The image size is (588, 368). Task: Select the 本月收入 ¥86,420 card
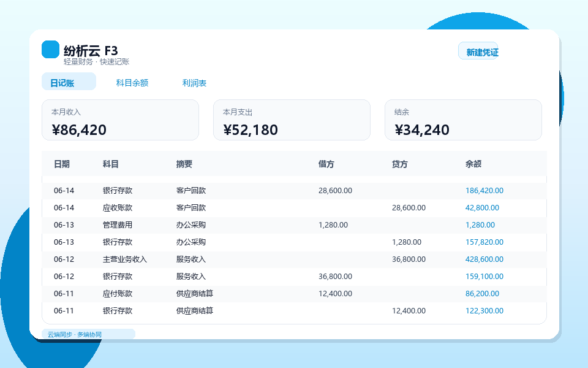coord(120,120)
